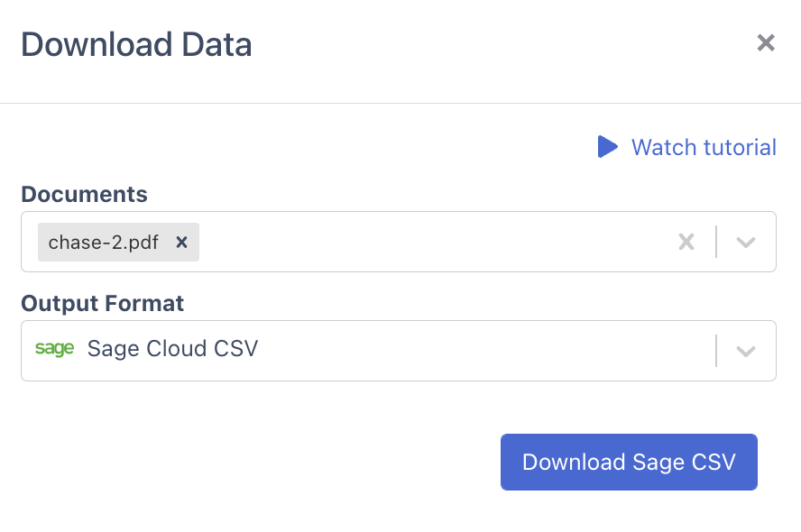Screen dimensions: 801x532
Task: Expand the Output Format dropdown chevron
Action: 745,351
